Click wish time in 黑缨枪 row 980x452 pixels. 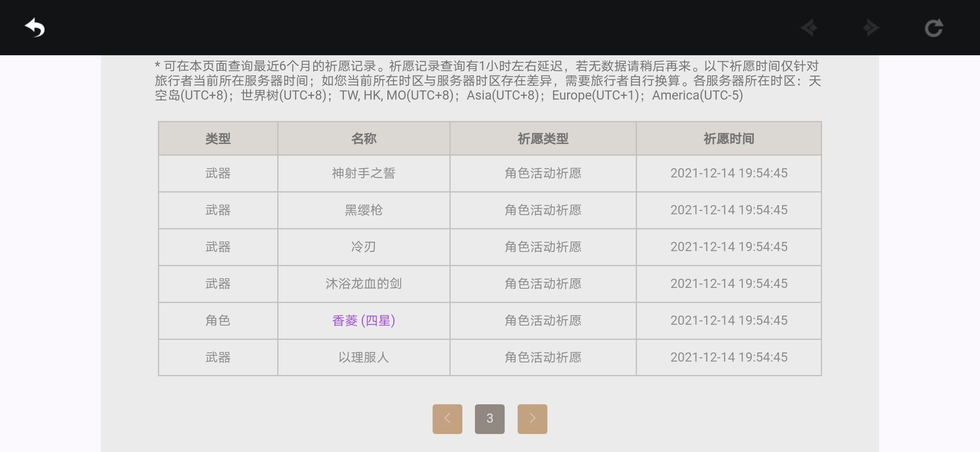coord(729,210)
